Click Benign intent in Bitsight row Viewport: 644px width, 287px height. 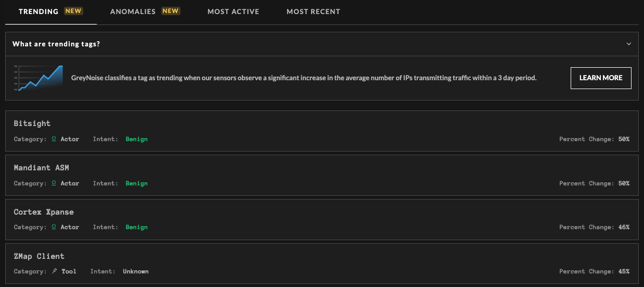(137, 139)
